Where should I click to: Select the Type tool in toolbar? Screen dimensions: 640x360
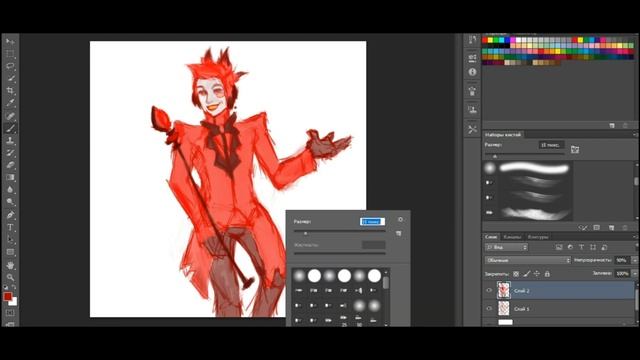pos(10,227)
